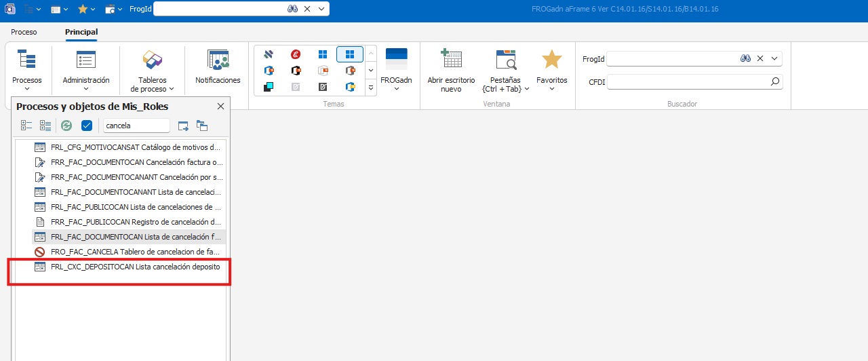The height and width of the screenshot is (361, 868).
Task: Open the Favoritos dropdown in the ribbon
Action: (551, 71)
